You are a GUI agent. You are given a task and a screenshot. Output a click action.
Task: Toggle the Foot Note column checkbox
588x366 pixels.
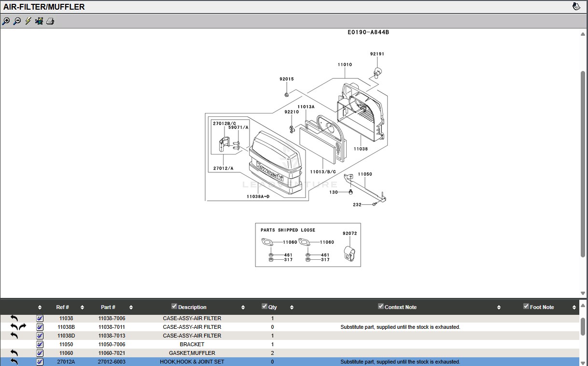(x=526, y=306)
